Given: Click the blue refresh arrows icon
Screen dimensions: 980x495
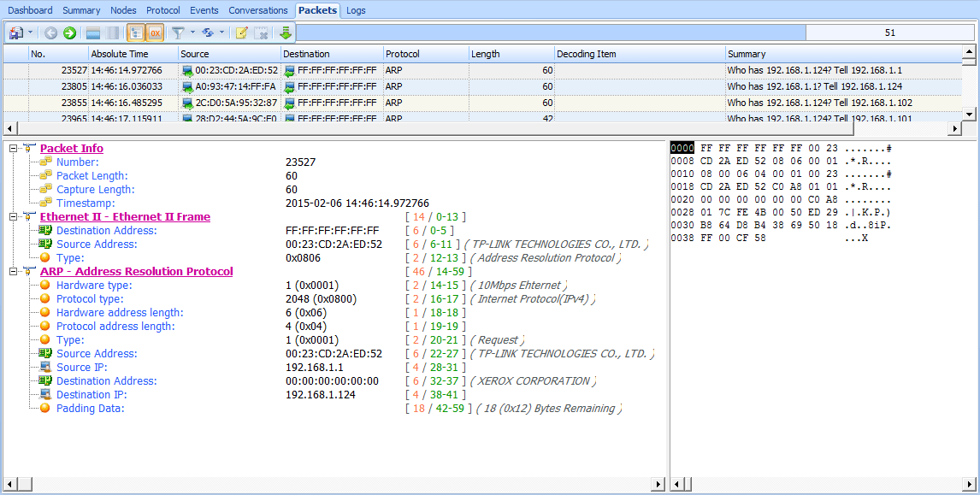Looking at the screenshot, I should [208, 32].
